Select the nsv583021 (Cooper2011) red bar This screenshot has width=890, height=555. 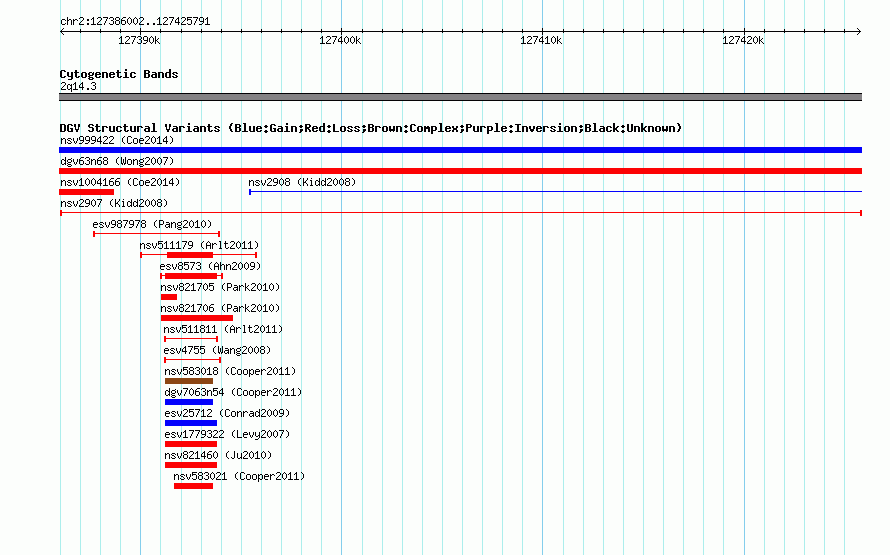pyautogui.click(x=194, y=486)
